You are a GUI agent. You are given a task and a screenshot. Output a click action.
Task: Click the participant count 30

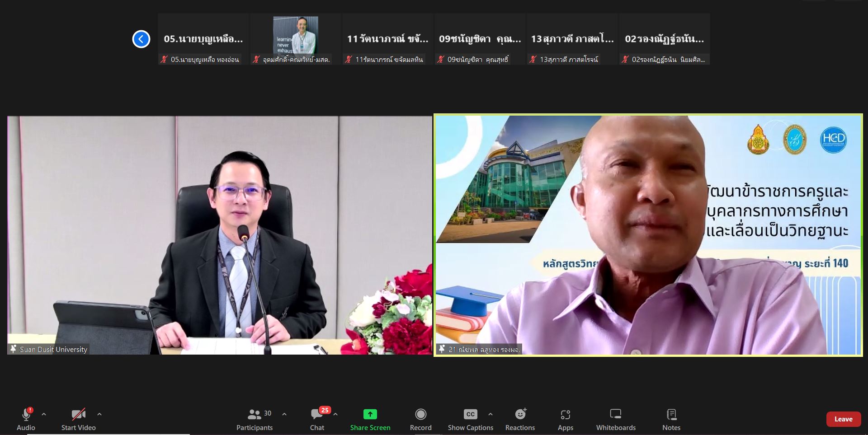pyautogui.click(x=268, y=413)
